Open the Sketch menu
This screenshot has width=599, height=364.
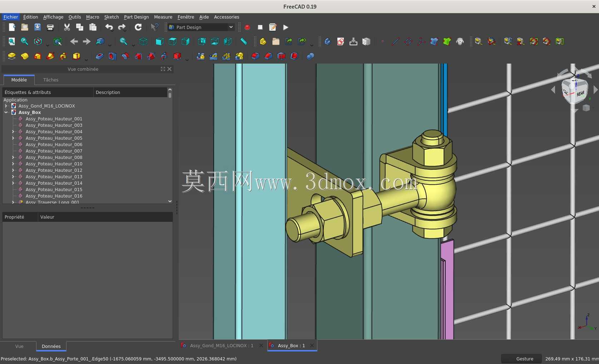click(112, 17)
